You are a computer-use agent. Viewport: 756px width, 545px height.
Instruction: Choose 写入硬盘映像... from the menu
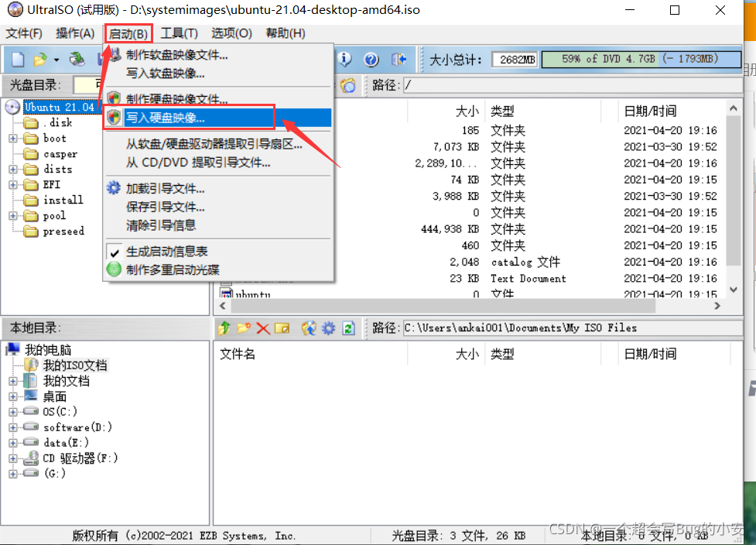(218, 117)
